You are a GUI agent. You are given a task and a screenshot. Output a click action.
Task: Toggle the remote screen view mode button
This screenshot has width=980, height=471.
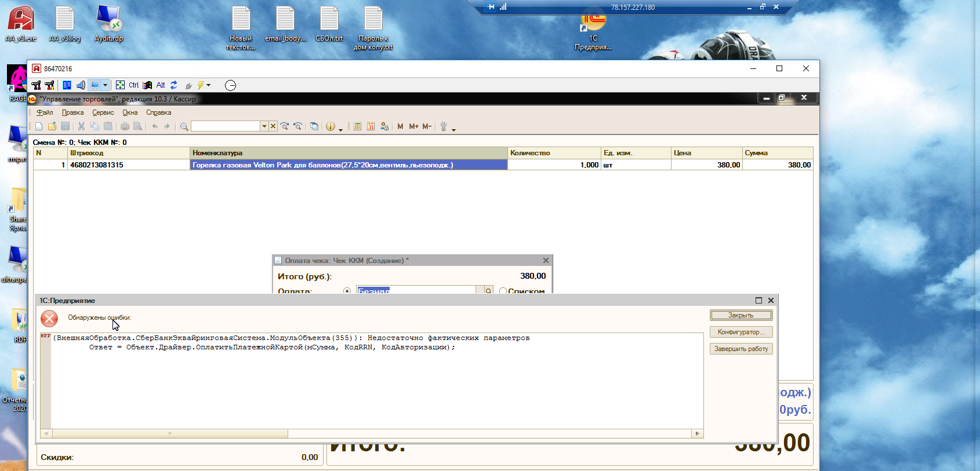click(x=95, y=85)
